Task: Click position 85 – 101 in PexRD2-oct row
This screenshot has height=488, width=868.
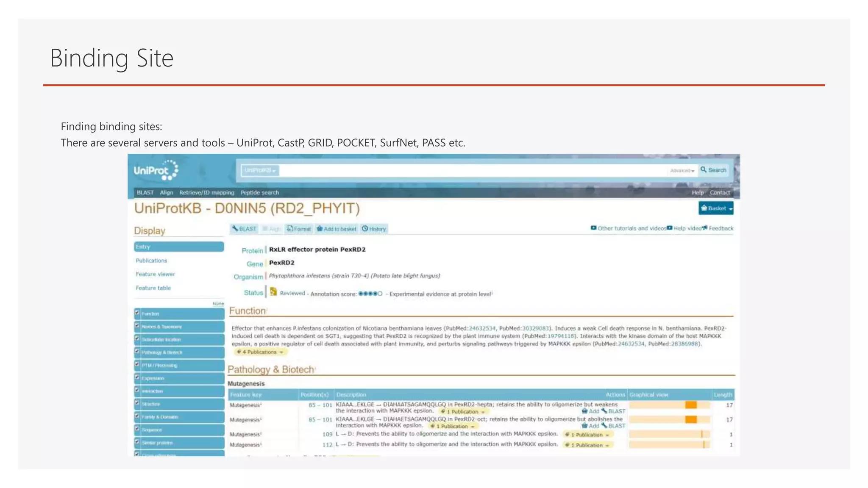Action: tap(320, 420)
